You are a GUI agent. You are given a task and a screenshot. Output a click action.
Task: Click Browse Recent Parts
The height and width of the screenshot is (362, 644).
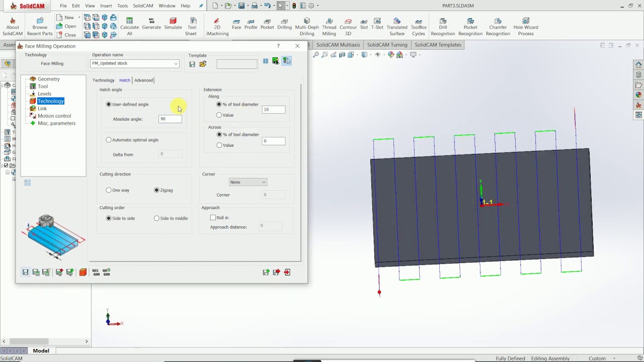pyautogui.click(x=40, y=27)
